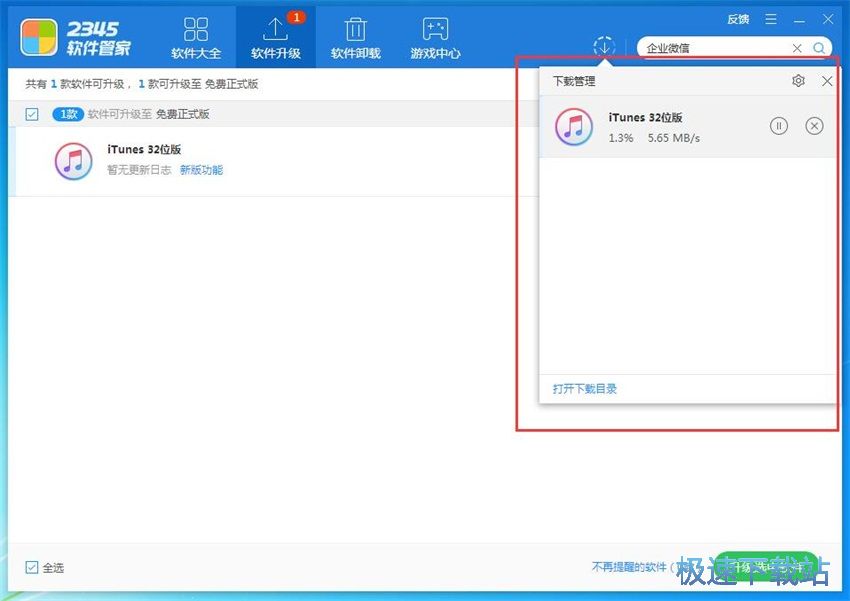Open the 不再提醒的软件 ignored list link
This screenshot has width=850, height=601.
click(629, 567)
